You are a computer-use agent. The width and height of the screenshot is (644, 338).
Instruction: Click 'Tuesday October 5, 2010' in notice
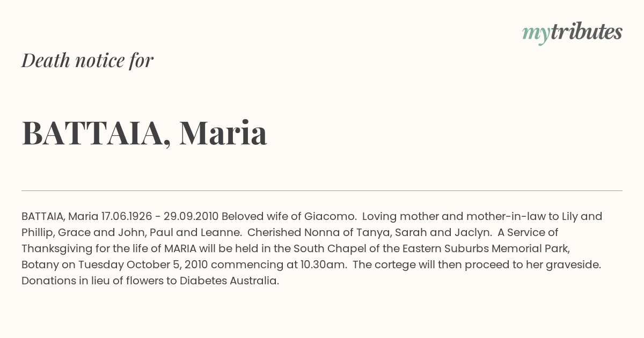(x=143, y=264)
